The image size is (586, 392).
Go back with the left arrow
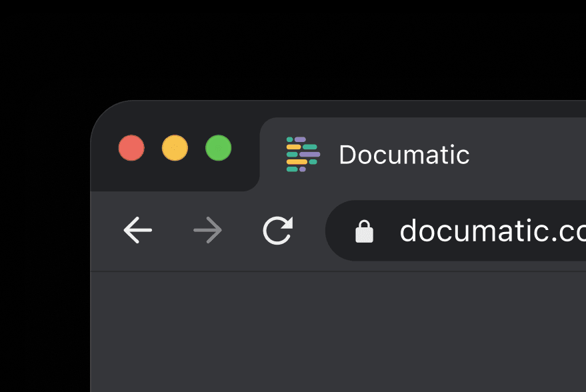137,230
